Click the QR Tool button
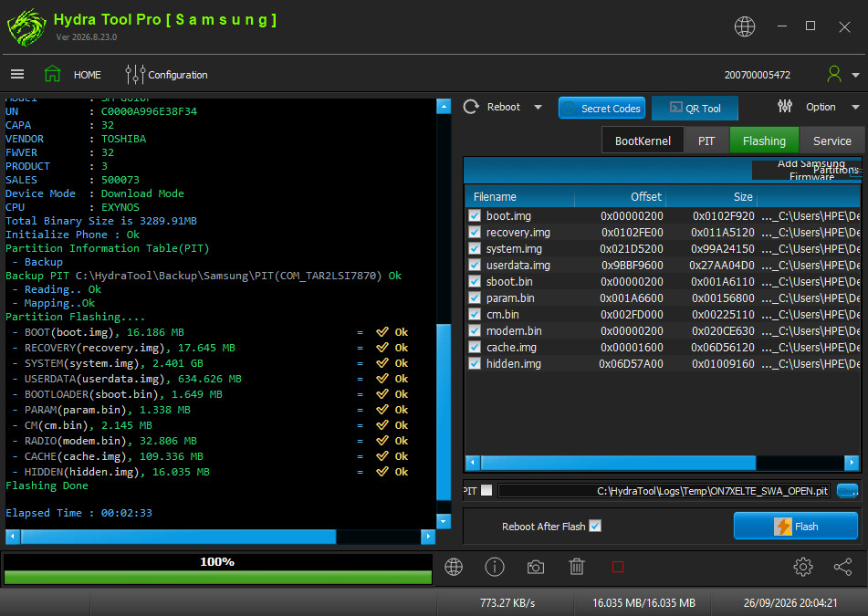The image size is (868, 616). (x=695, y=108)
